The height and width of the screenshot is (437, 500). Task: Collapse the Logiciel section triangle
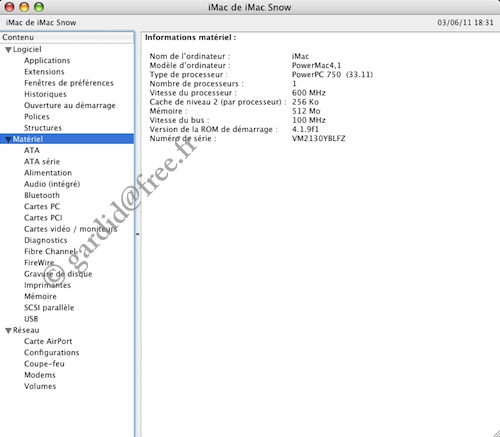[9, 50]
